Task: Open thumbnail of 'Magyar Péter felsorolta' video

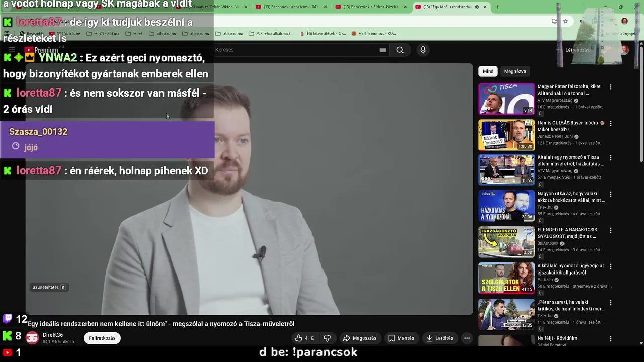Action: 507,99
